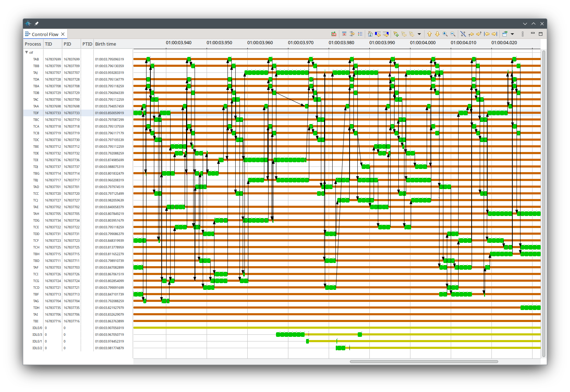Click the horizontal timeline scrollbar thumb
The height and width of the screenshot is (392, 570).
(424, 362)
